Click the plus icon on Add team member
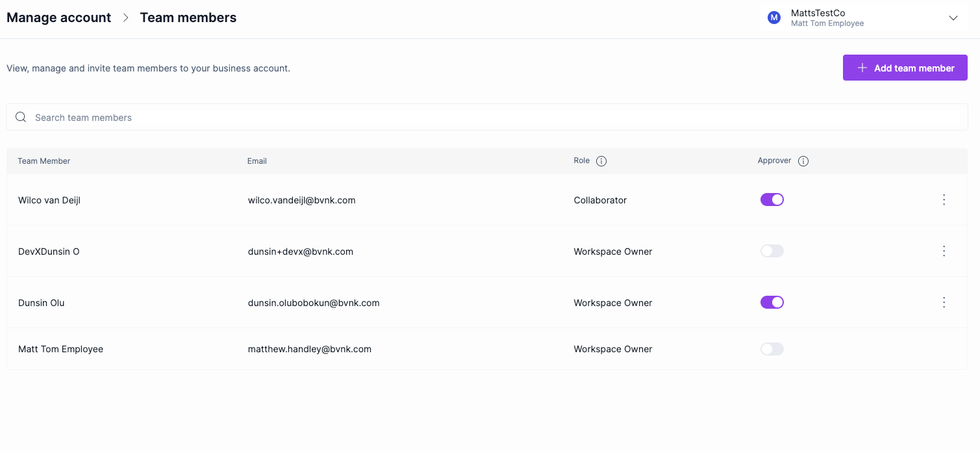The height and width of the screenshot is (453, 980). pos(862,67)
